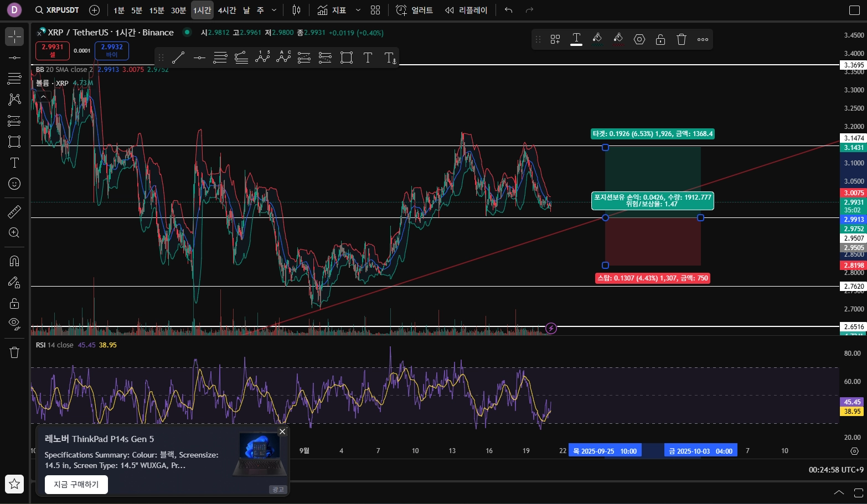Open the candlestick chart type selector
867x504 pixels.
(x=296, y=10)
